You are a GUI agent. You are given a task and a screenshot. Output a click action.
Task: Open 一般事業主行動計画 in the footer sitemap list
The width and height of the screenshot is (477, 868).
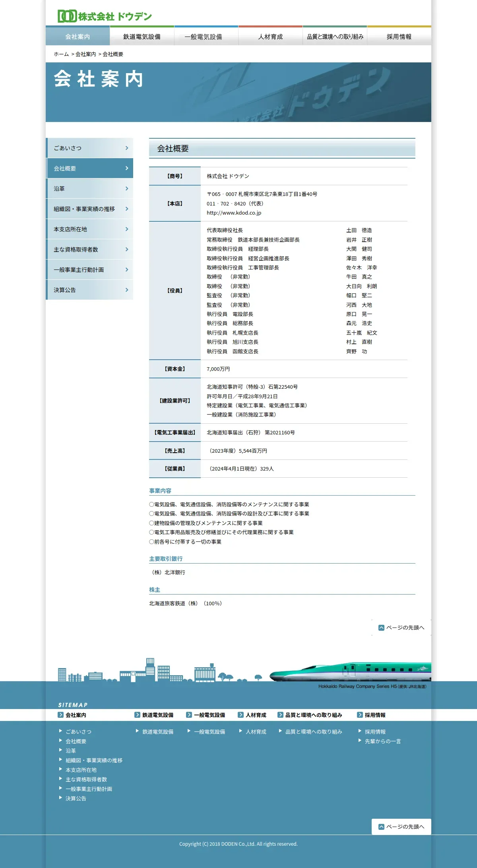click(x=89, y=789)
